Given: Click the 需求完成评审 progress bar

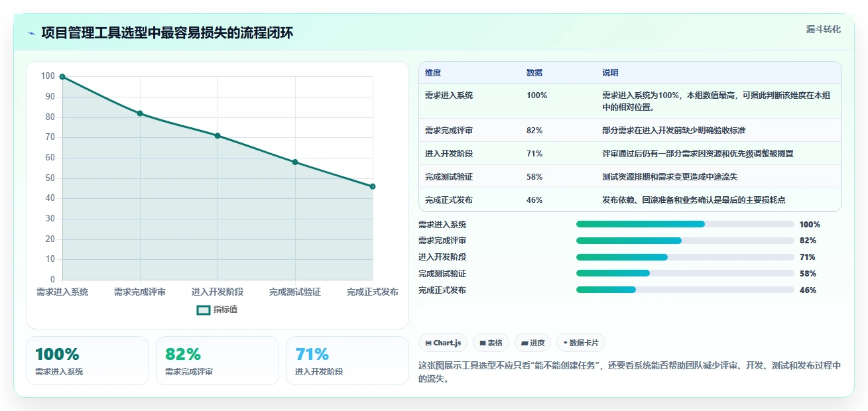Looking at the screenshot, I should click(685, 241).
